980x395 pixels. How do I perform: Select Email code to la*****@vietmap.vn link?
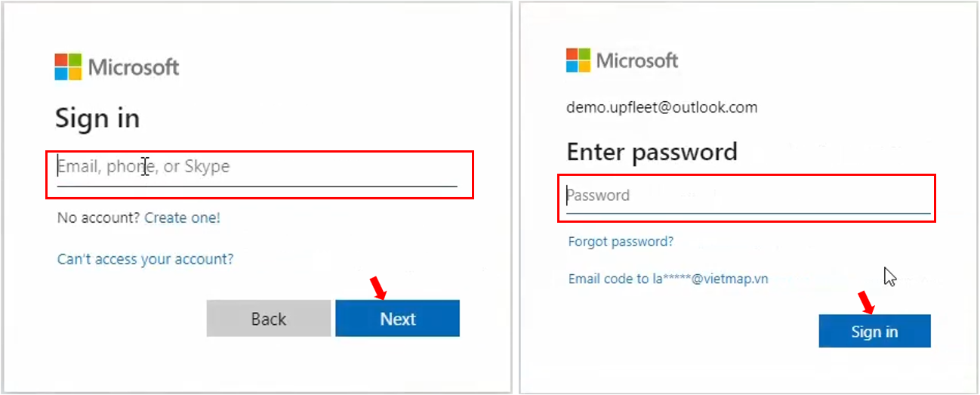point(668,279)
